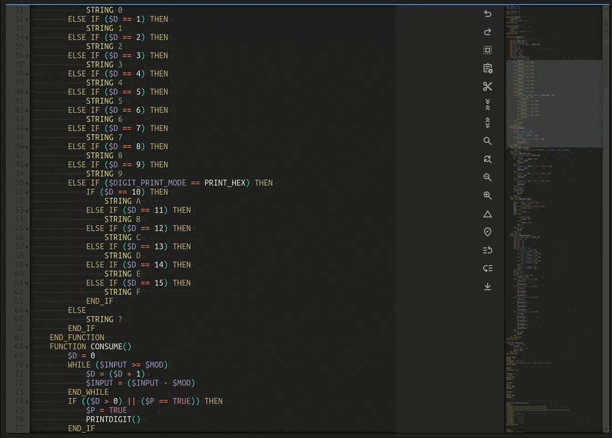Click the Fold All inward-chevrons icon
612x438 pixels.
click(487, 104)
